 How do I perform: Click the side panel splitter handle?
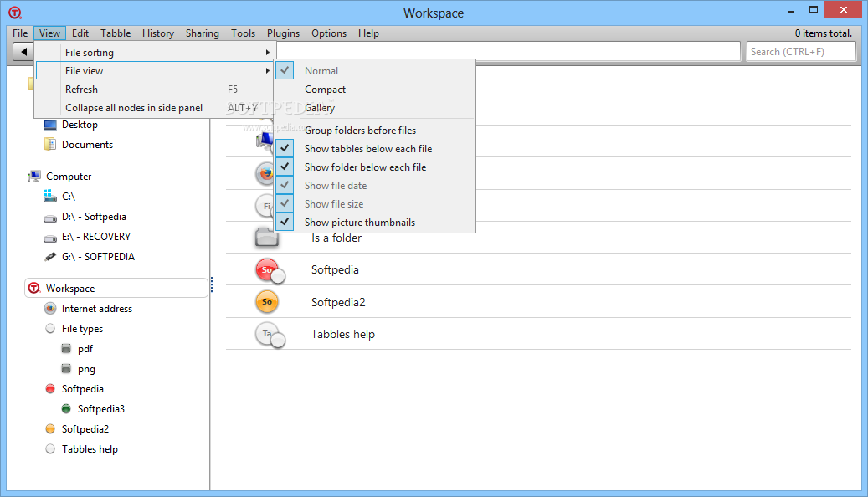[212, 284]
